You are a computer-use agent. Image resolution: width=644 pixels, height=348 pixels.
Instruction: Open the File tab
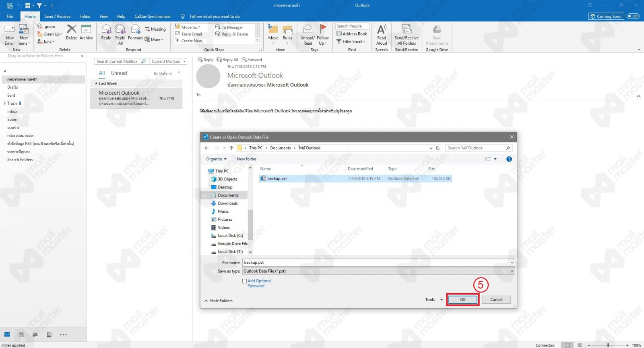tap(10, 17)
